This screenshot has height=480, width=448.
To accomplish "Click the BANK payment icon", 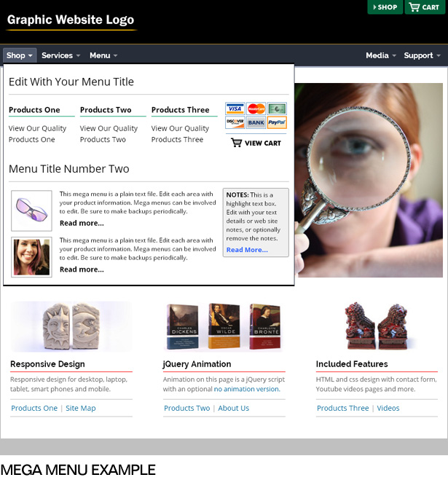I will coord(256,122).
